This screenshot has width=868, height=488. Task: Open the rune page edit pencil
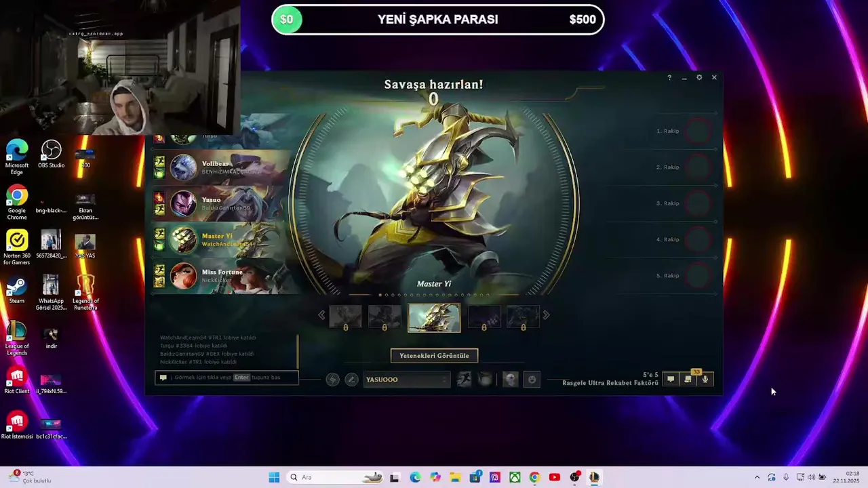click(x=351, y=380)
